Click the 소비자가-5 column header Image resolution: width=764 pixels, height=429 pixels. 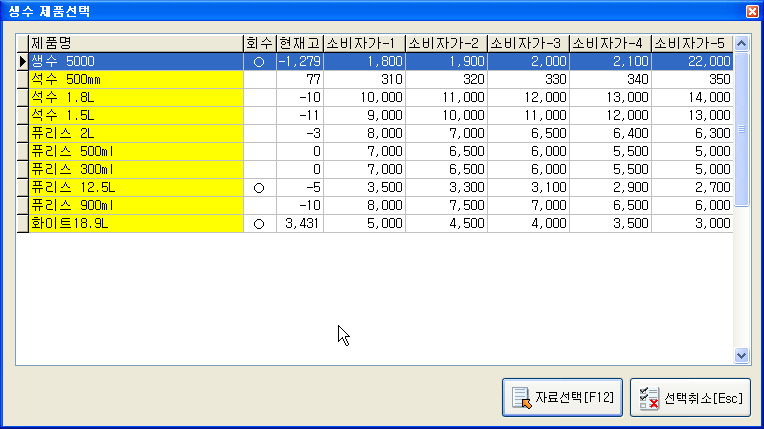click(x=692, y=43)
